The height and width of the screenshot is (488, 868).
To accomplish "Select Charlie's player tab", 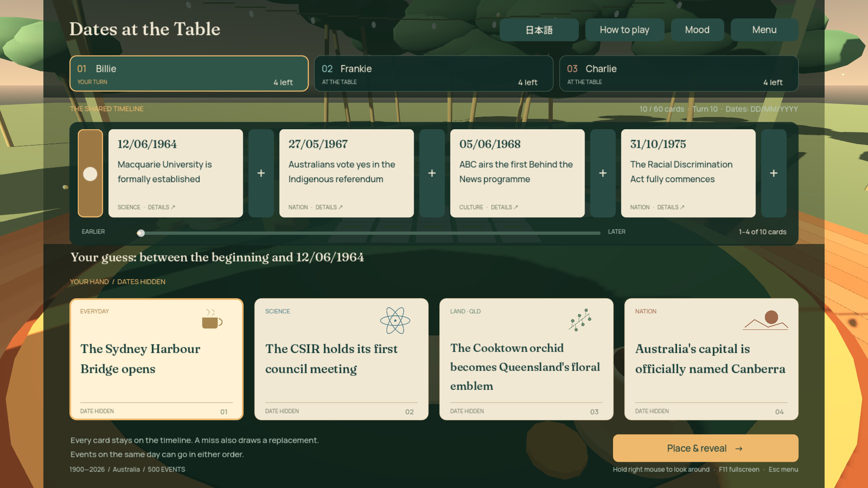I will click(x=679, y=74).
